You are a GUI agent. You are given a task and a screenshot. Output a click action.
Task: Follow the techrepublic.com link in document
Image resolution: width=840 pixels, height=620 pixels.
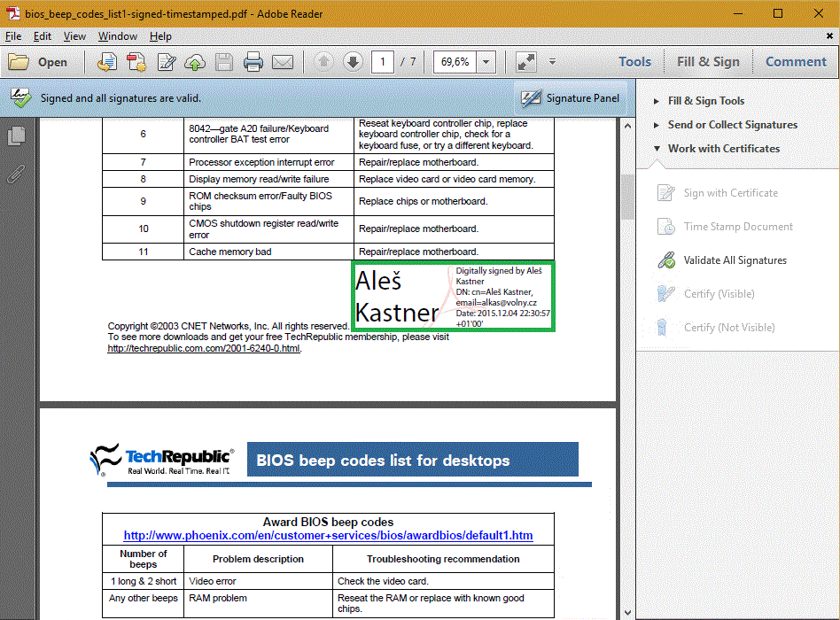click(x=204, y=349)
